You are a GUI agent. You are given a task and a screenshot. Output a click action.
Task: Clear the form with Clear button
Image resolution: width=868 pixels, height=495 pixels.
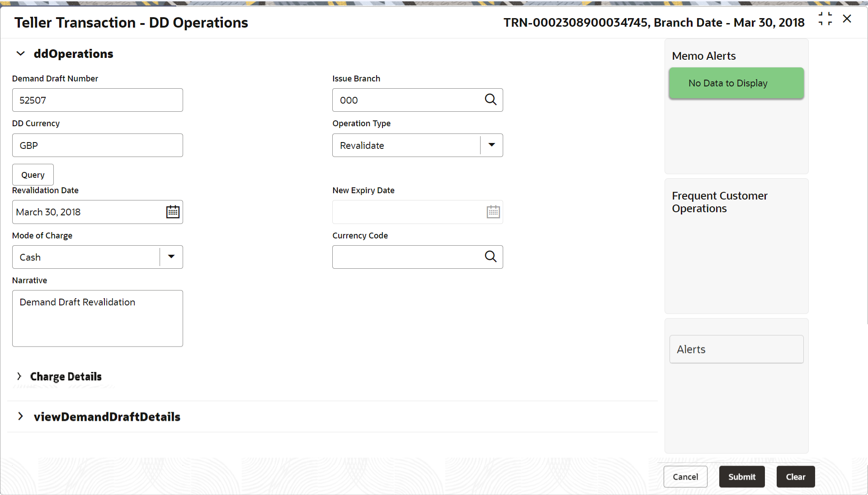795,476
